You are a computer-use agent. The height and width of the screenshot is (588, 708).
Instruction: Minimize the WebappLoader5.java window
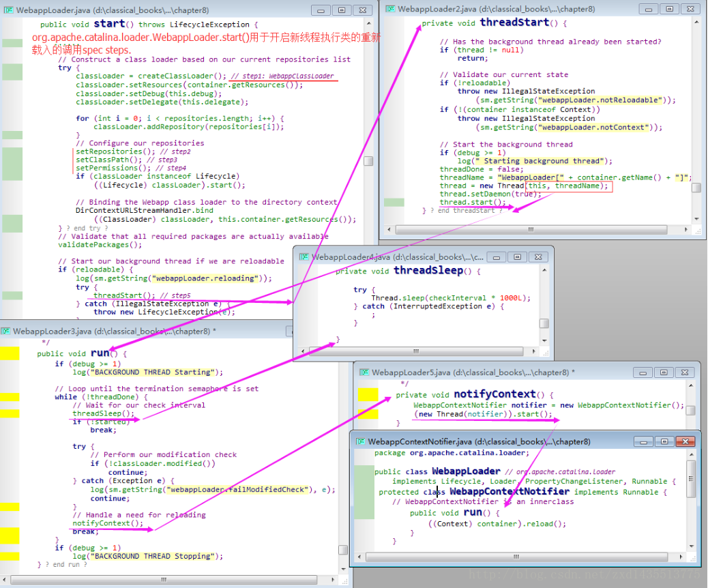tap(643, 372)
